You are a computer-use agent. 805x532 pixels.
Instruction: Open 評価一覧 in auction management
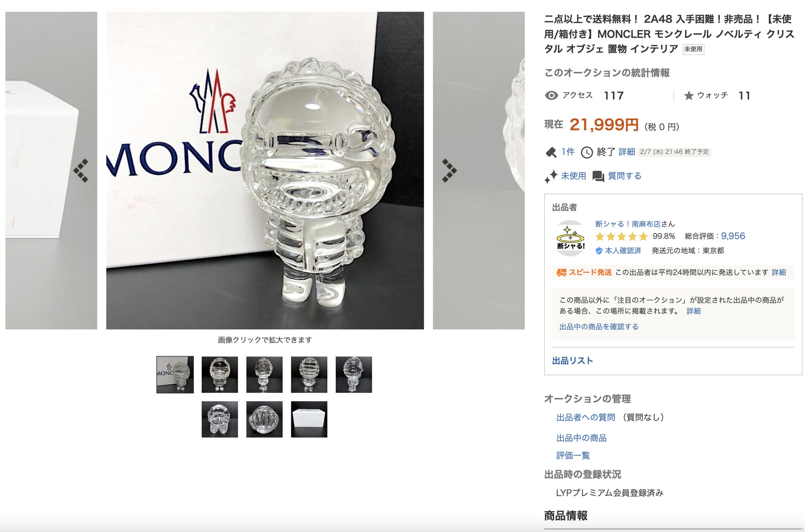[x=573, y=455]
